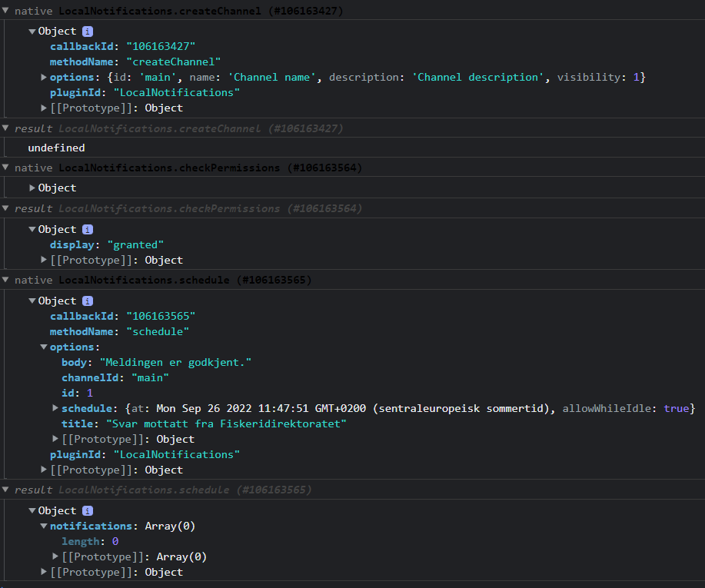
Task: Expand [[Prototype]] of the checkPermissions result
Action: (44, 260)
